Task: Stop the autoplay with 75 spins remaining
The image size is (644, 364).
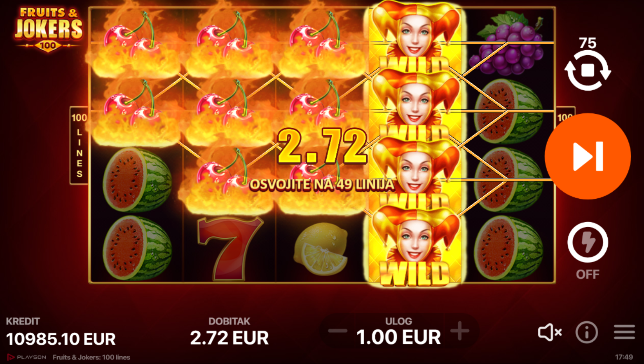Action: click(588, 70)
